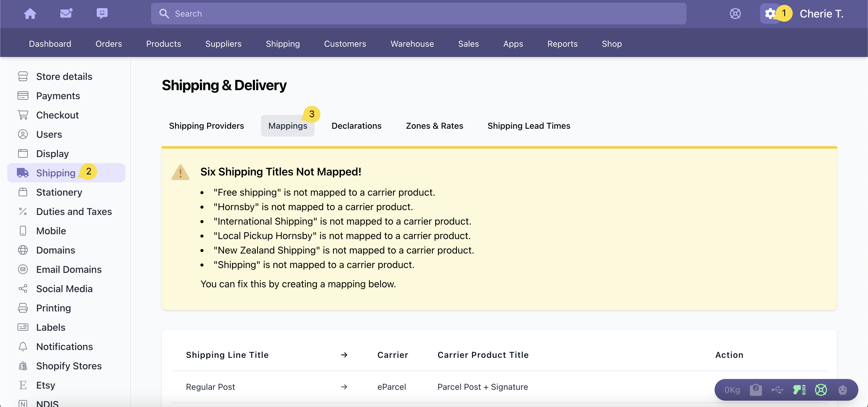
Task: Go to Duties and Taxes settings
Action: tap(74, 212)
